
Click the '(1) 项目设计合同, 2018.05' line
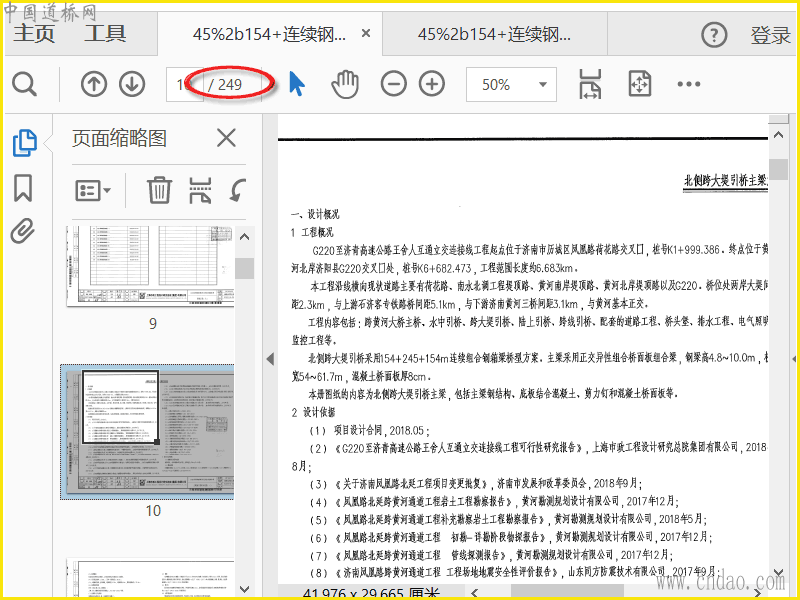click(x=369, y=430)
